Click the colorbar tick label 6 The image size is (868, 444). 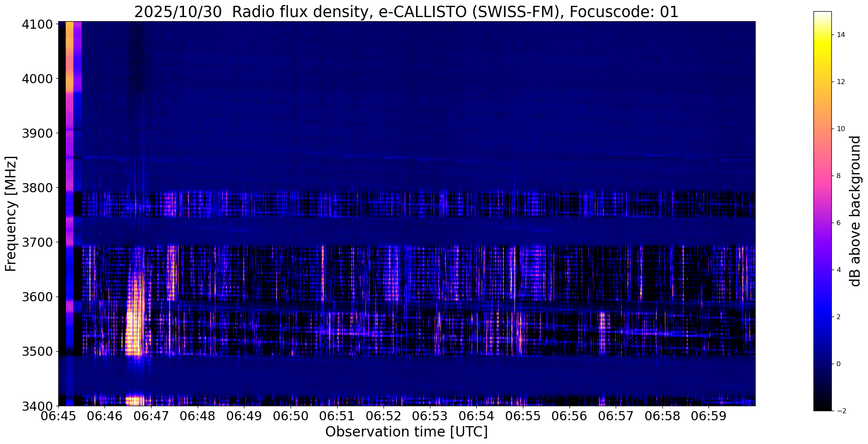[838, 223]
